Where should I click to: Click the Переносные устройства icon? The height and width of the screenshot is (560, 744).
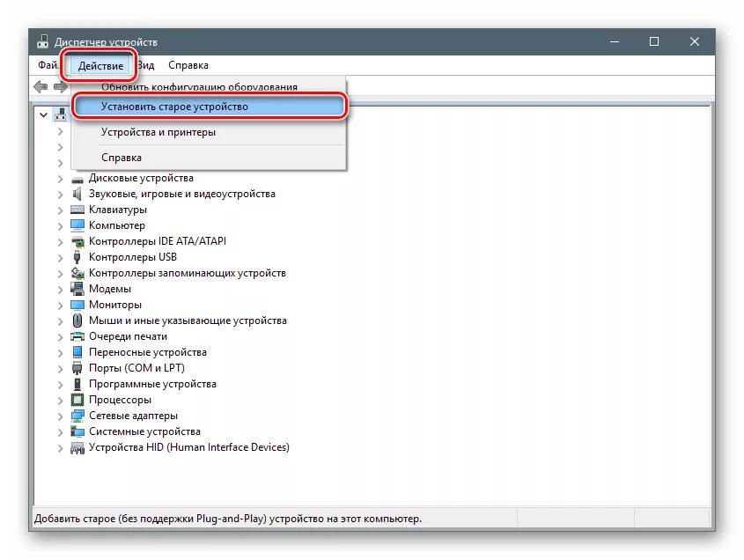pos(77,352)
